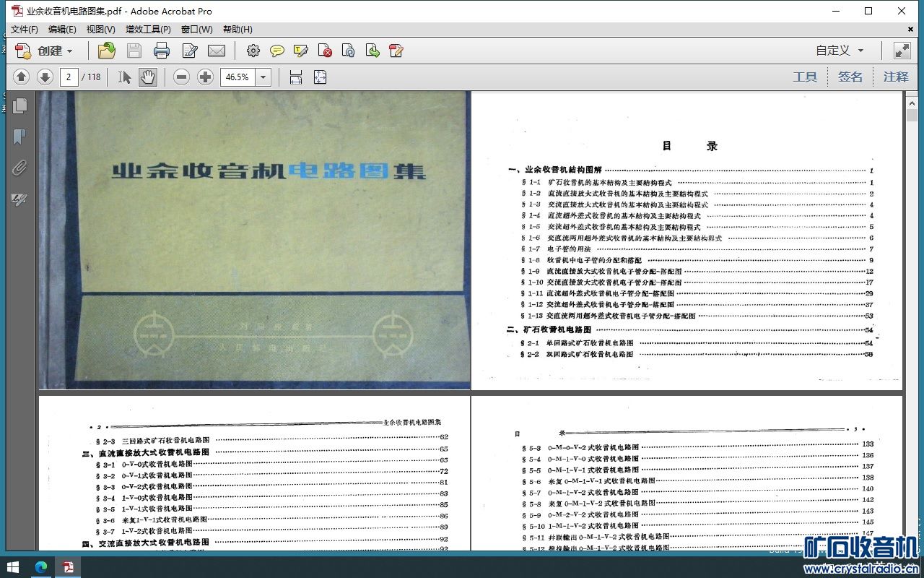Click the cover title 业余收音机电路图集
924x578 pixels.
[269, 171]
